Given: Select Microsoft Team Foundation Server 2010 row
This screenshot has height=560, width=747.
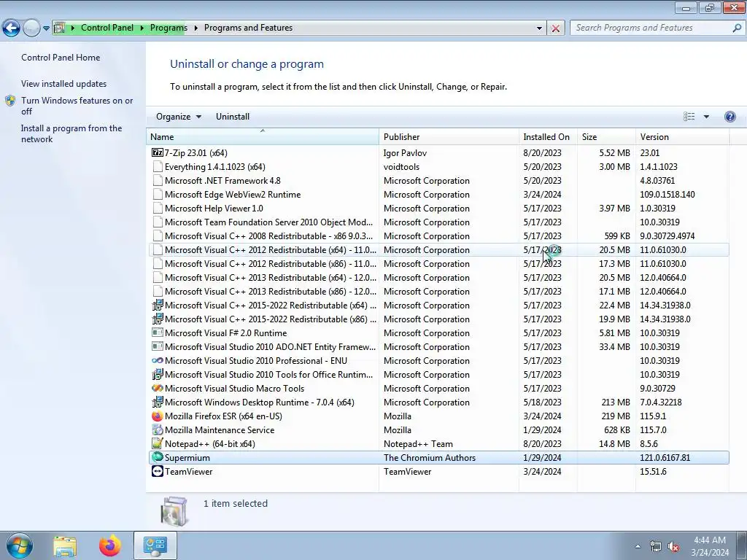Looking at the screenshot, I should tap(438, 222).
